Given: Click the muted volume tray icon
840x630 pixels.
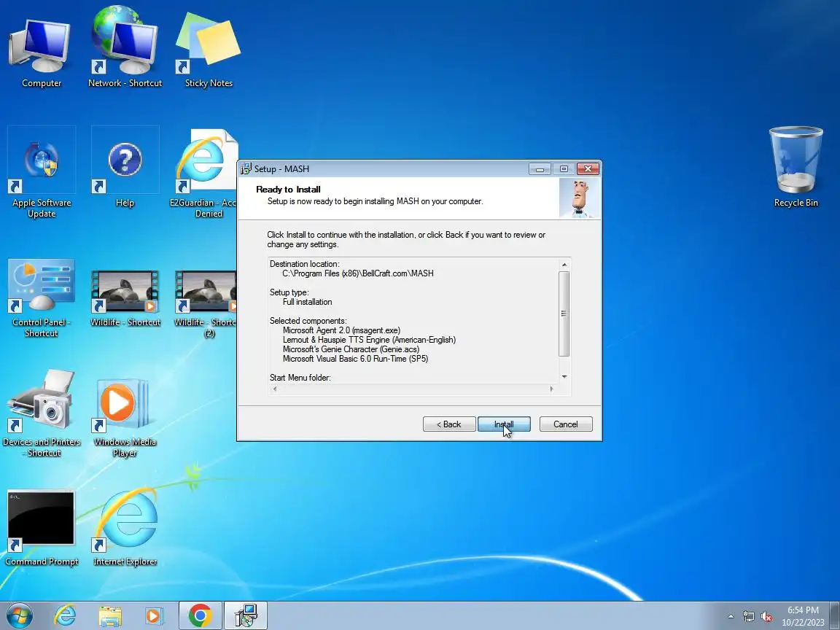Looking at the screenshot, I should click(766, 617).
